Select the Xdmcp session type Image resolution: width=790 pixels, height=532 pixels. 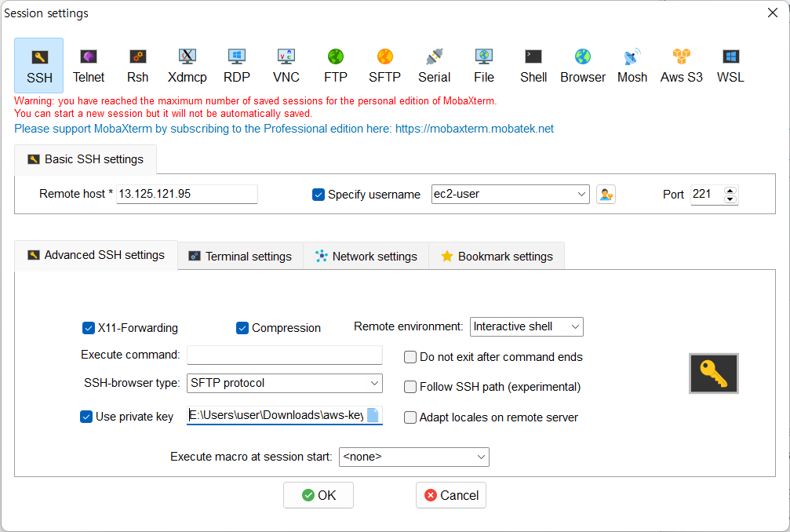tap(187, 65)
